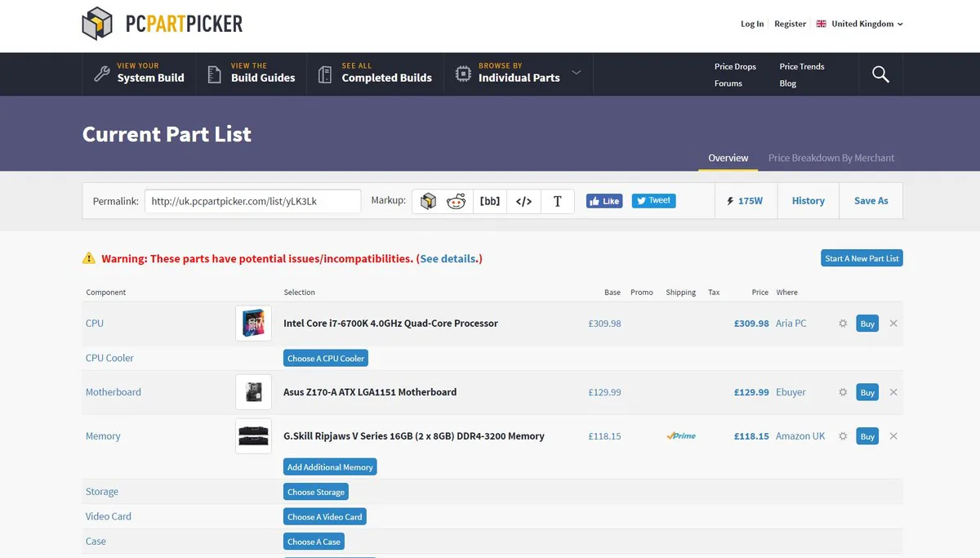The height and width of the screenshot is (558, 980).
Task: Choose plain text markup icon
Action: click(x=558, y=201)
